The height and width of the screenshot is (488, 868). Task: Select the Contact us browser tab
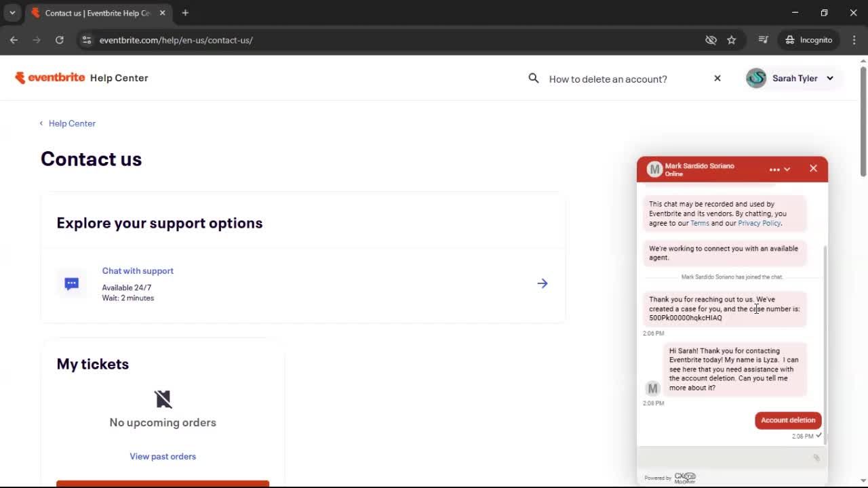click(97, 13)
